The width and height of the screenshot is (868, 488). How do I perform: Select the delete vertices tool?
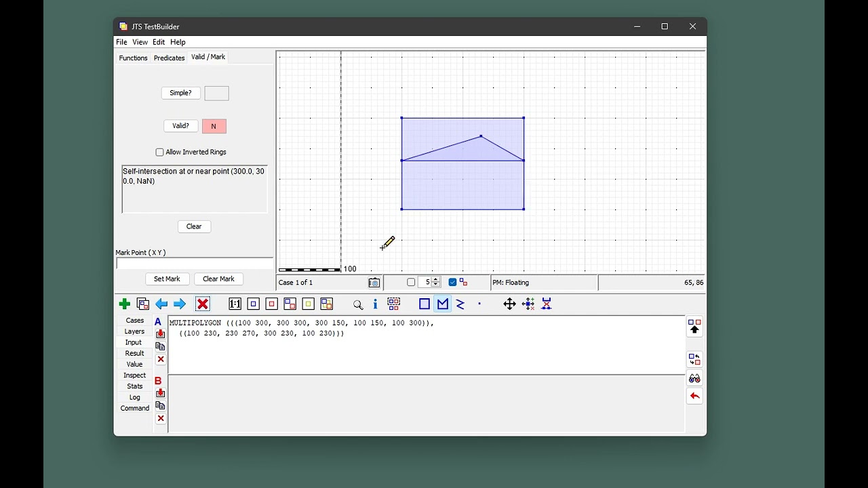pyautogui.click(x=547, y=304)
